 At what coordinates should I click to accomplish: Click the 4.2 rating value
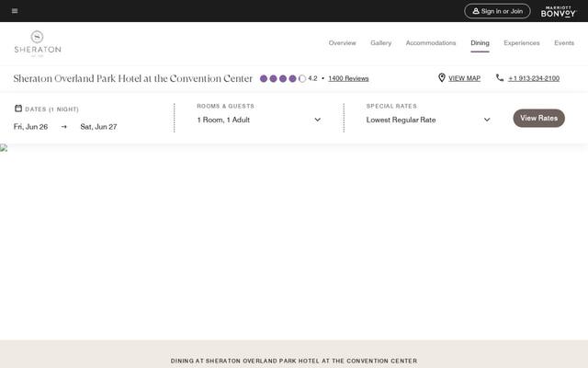click(x=312, y=78)
